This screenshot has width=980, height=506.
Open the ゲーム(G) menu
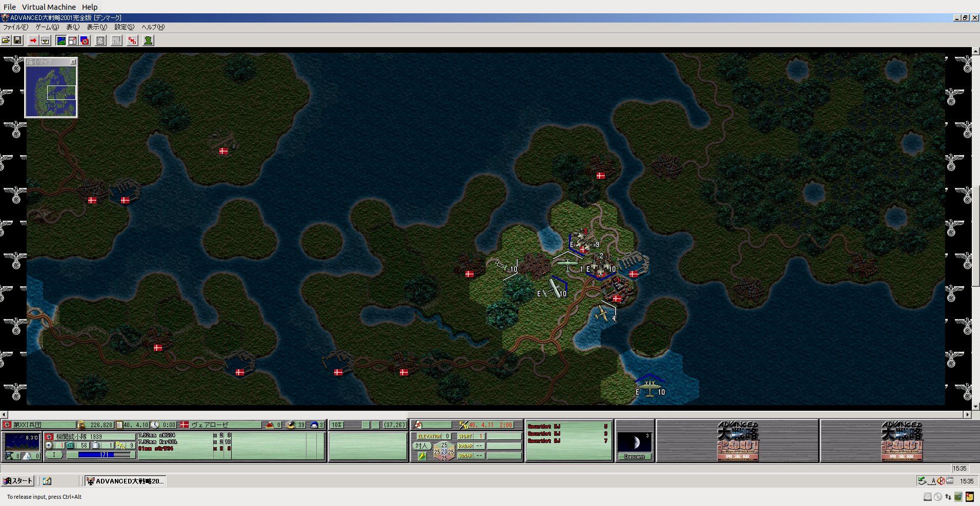(x=47, y=27)
